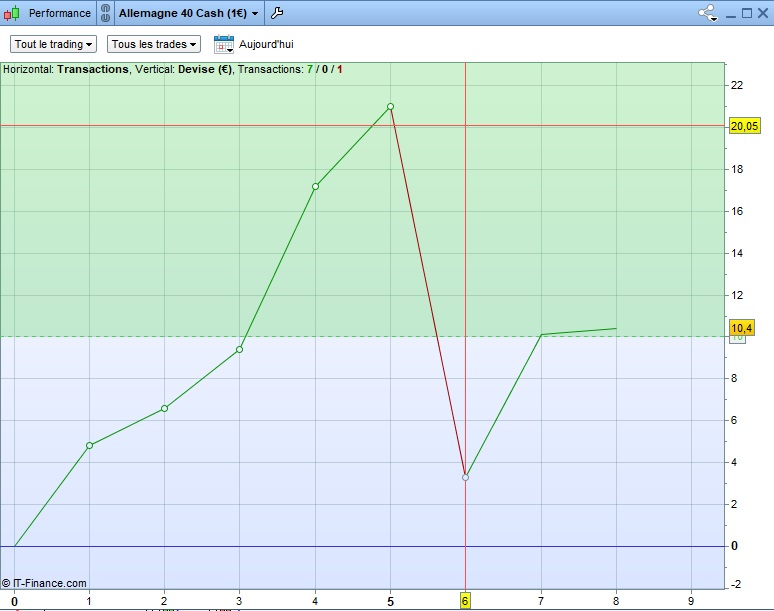Click the Aujourd'hui date label
Screen dimensions: 774x611
[x=266, y=44]
